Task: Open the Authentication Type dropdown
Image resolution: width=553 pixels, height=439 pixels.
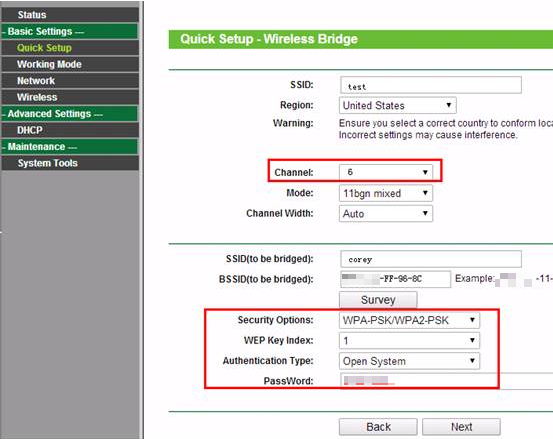Action: tap(409, 361)
